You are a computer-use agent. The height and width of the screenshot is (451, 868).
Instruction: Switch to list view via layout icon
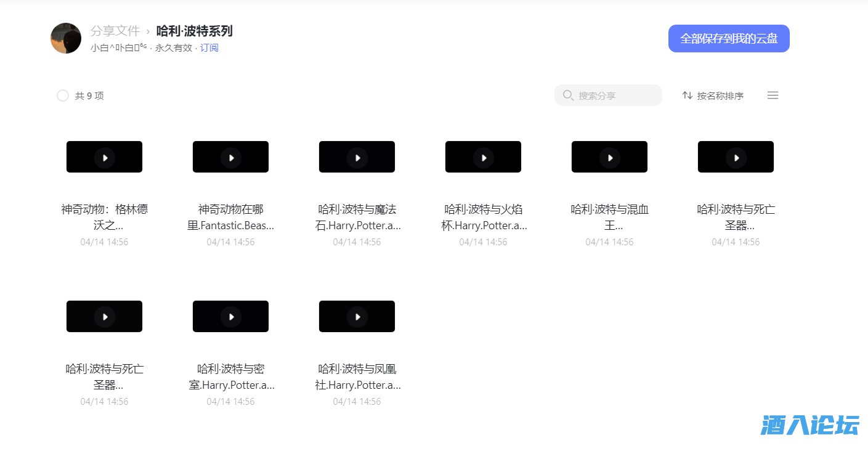pos(773,95)
